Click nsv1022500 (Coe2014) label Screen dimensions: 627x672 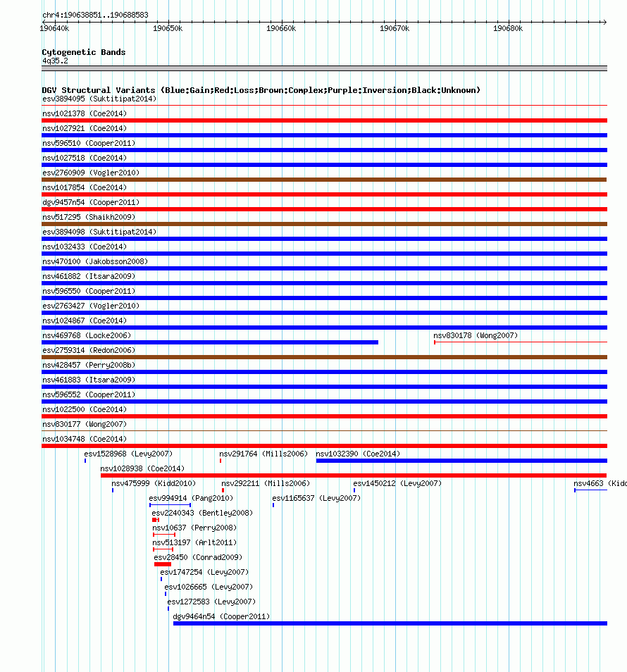[x=85, y=409]
